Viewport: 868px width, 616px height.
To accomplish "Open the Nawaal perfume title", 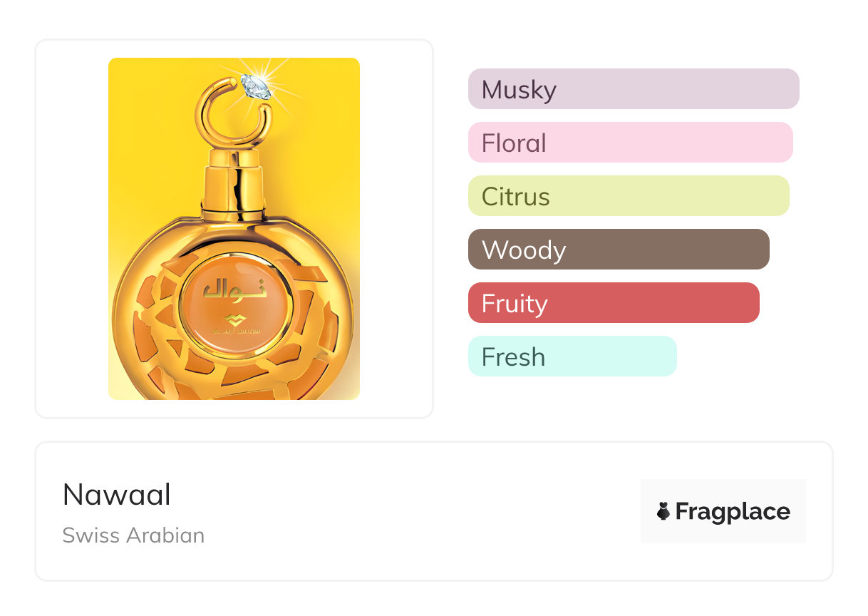I will pos(117,495).
